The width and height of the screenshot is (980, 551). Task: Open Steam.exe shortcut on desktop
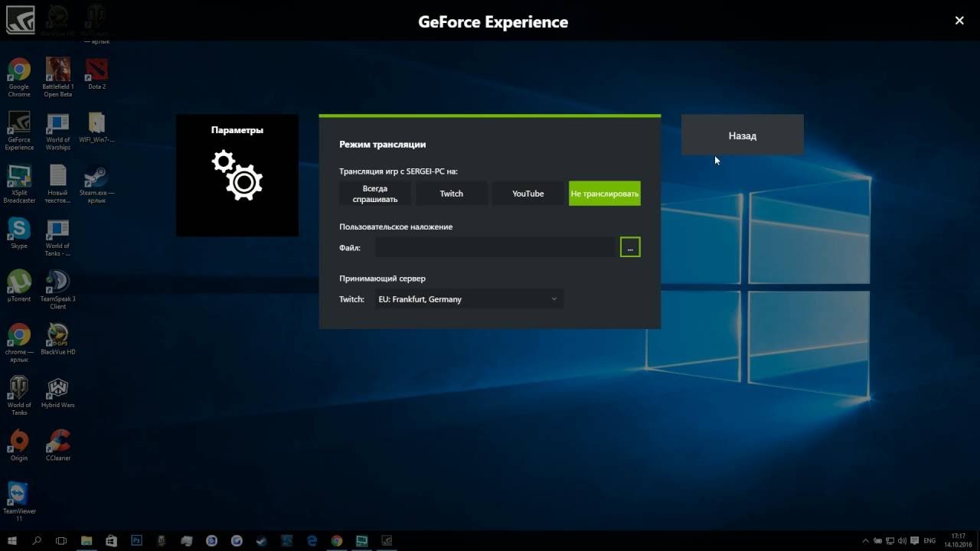[x=96, y=184]
